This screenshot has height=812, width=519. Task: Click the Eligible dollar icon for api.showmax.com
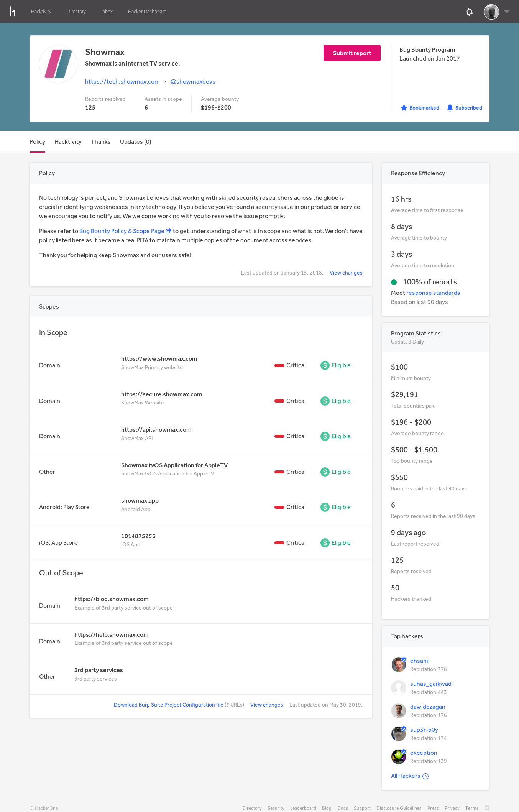[325, 436]
